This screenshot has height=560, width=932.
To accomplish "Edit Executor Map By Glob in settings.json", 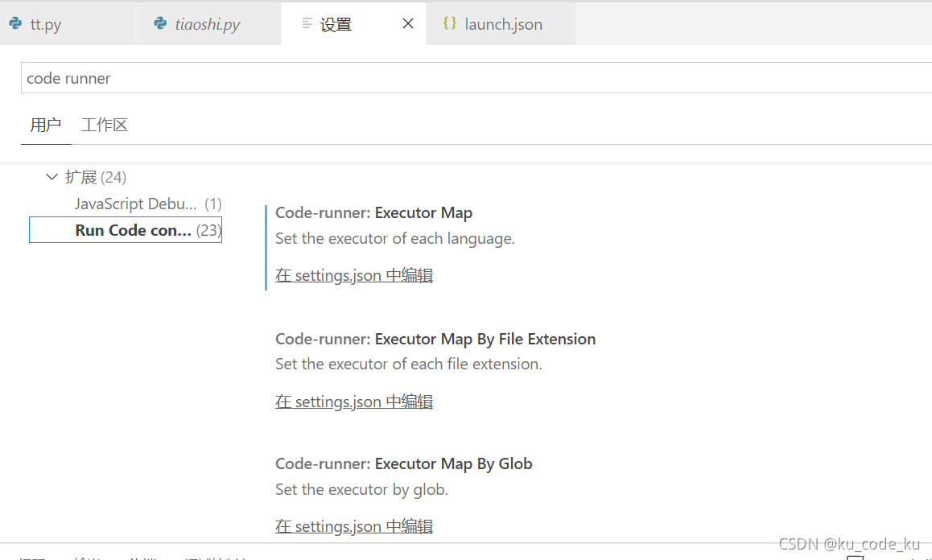I will click(x=353, y=526).
